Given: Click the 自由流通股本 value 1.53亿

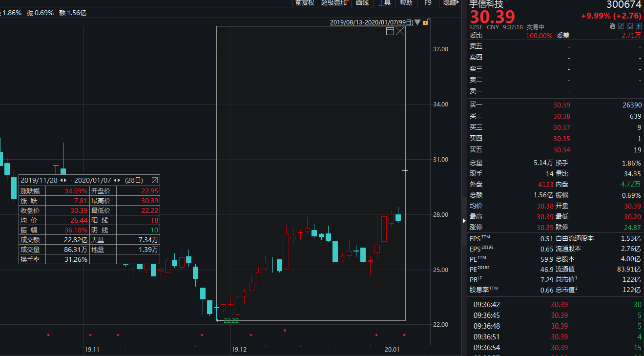Looking at the screenshot, I should click(x=631, y=239).
